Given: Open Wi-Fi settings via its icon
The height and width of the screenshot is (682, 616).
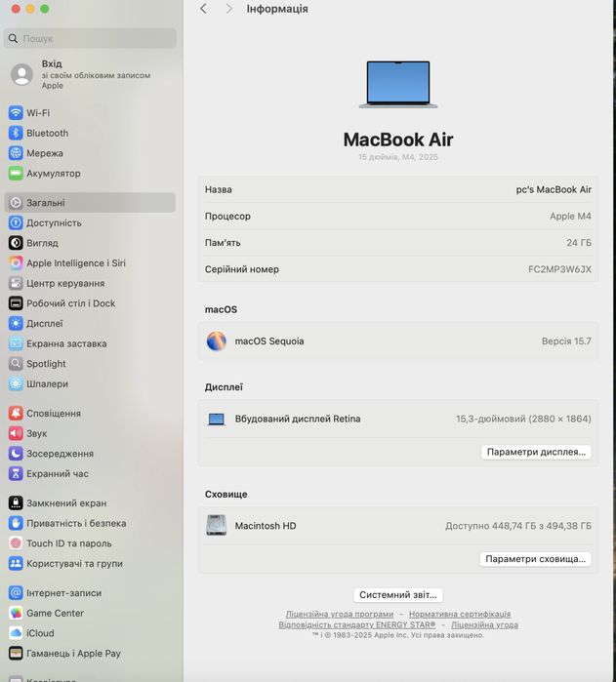Looking at the screenshot, I should point(16,113).
